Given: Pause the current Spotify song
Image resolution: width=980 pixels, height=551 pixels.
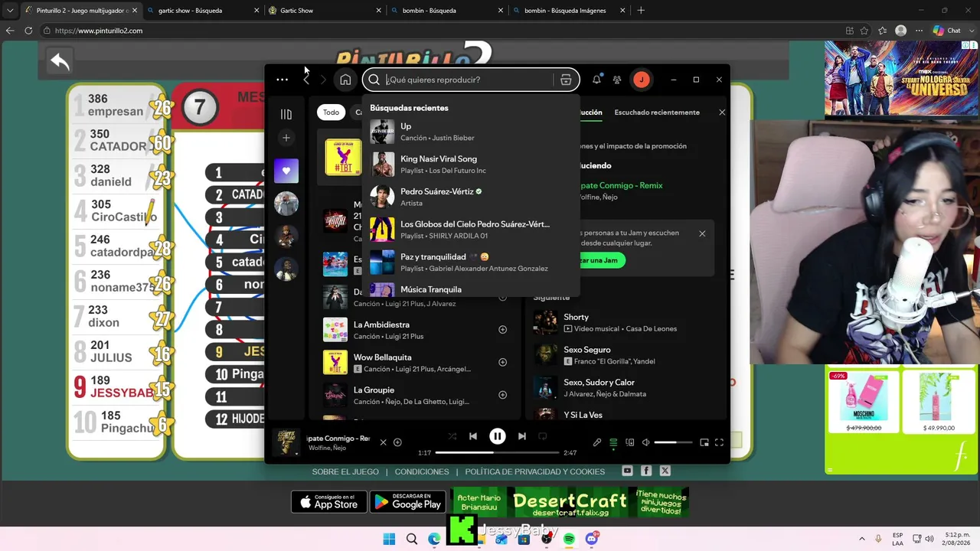Looking at the screenshot, I should pyautogui.click(x=498, y=436).
